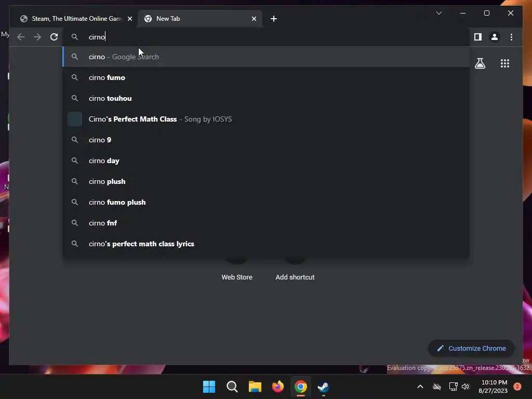
Task: Expand the system tray hidden icons chevron
Action: click(x=420, y=387)
